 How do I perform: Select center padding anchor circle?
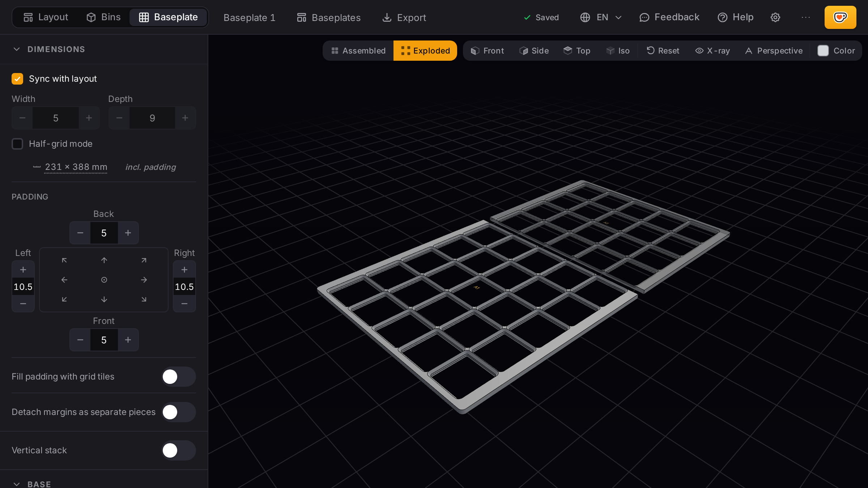coord(104,280)
